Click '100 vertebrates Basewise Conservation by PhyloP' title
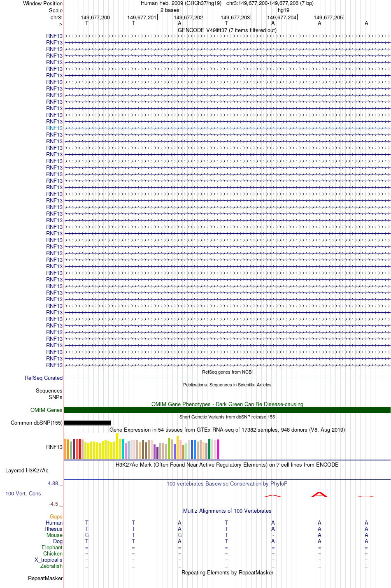This screenshot has height=588, width=391. pos(227,483)
